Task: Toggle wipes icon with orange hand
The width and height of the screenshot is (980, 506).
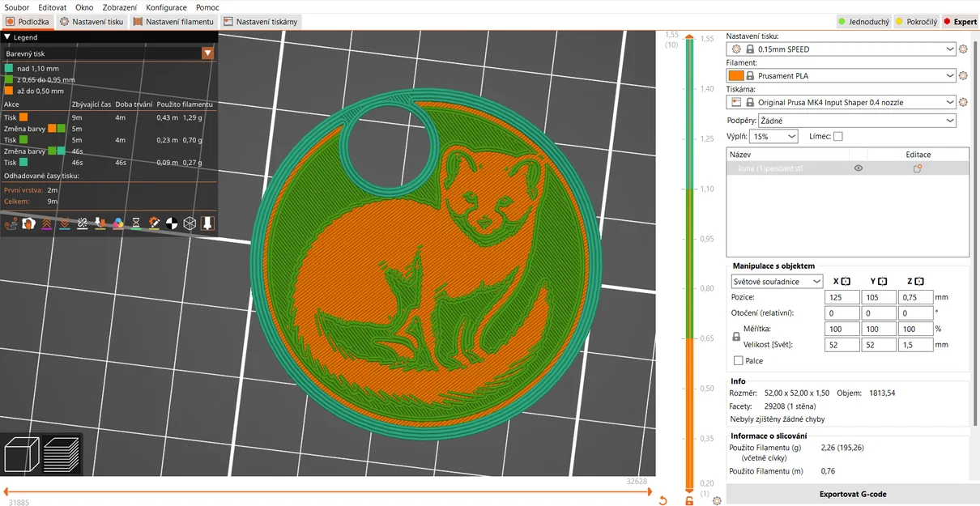Action: pos(29,223)
